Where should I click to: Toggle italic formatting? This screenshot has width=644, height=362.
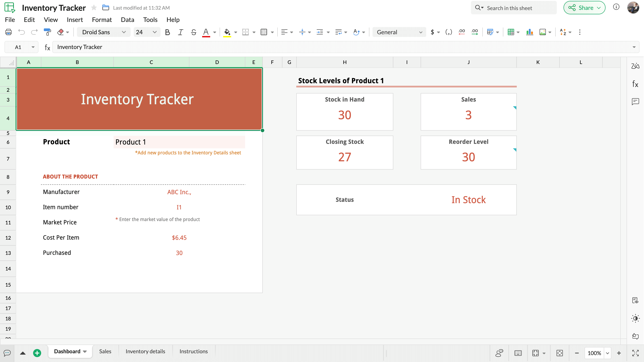(180, 32)
